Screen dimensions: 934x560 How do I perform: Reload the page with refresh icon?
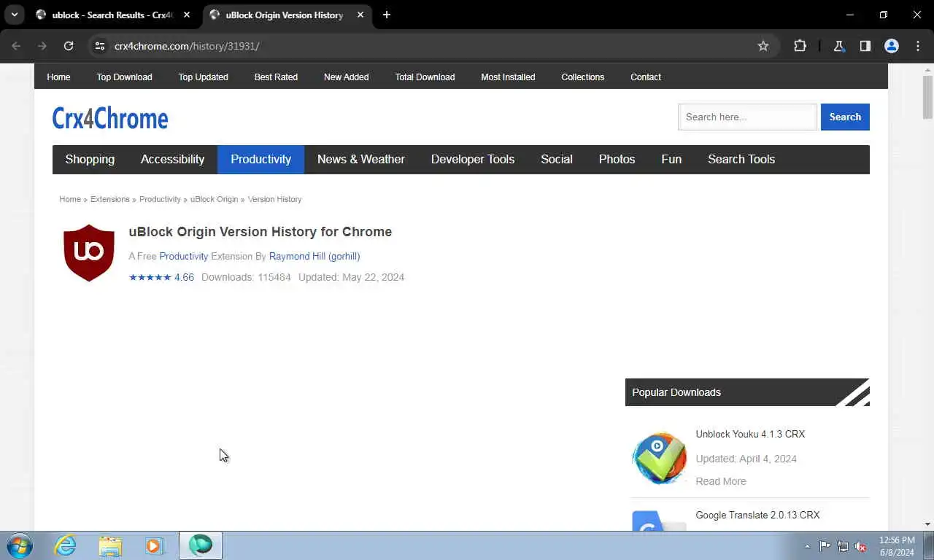(x=69, y=46)
